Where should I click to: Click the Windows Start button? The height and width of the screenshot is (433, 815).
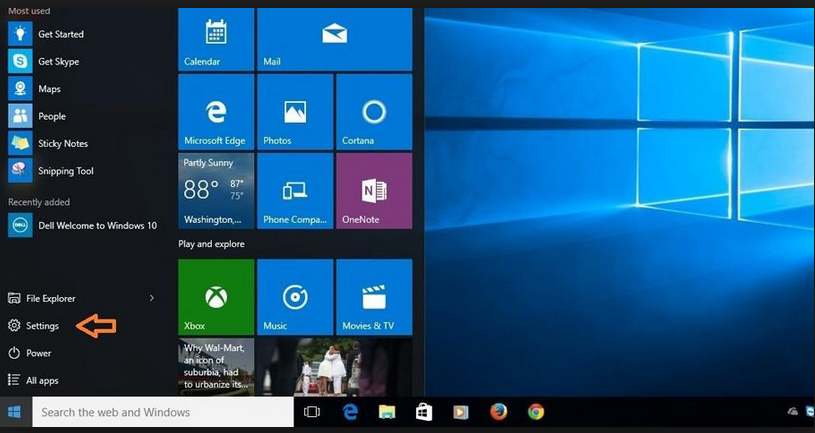pos(15,412)
